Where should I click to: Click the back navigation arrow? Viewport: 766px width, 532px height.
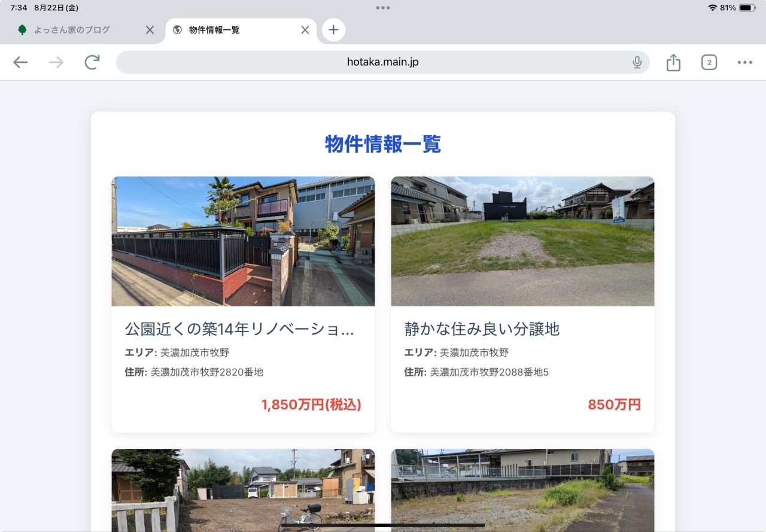point(20,62)
